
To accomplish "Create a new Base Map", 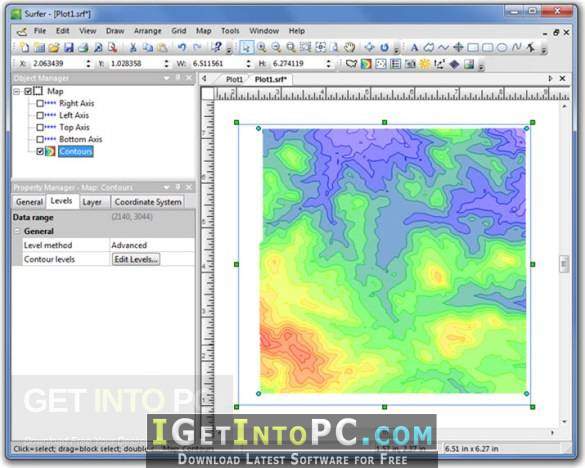I will point(351,64).
